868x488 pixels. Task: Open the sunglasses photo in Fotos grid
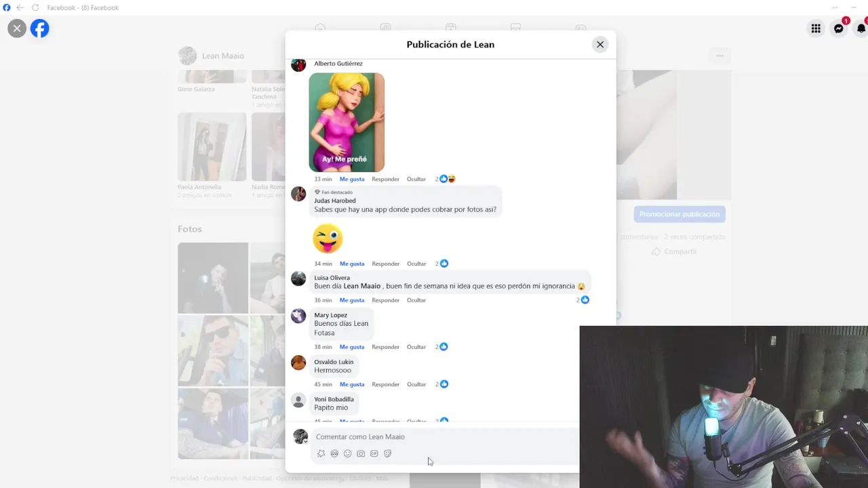(x=213, y=350)
